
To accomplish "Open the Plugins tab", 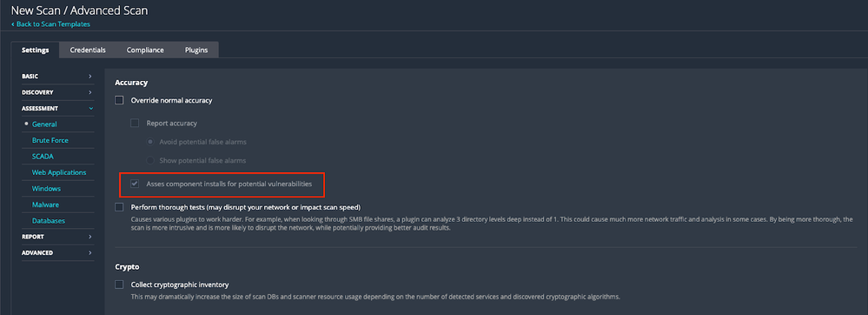I will tap(196, 50).
